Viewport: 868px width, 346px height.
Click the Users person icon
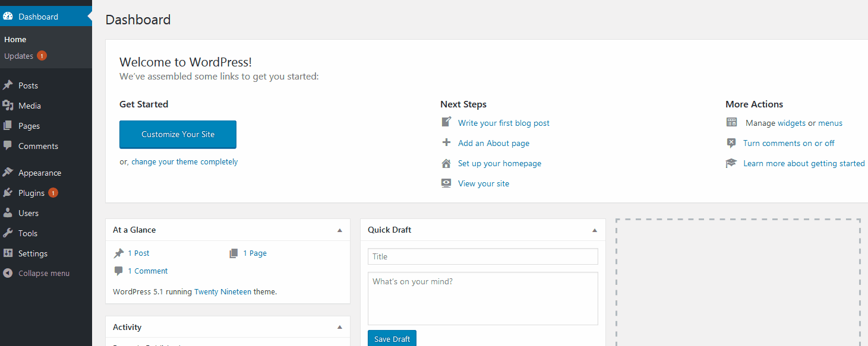pos(8,213)
